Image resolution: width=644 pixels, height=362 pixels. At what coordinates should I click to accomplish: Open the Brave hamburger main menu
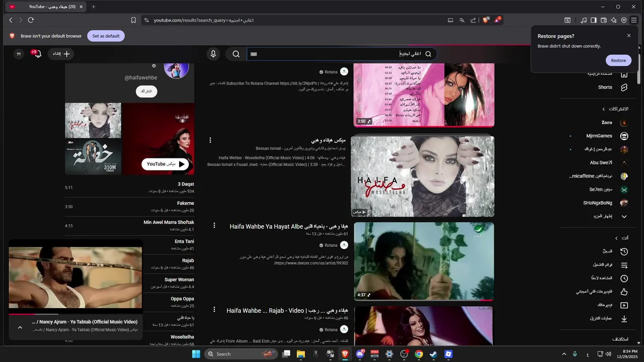pos(634,20)
